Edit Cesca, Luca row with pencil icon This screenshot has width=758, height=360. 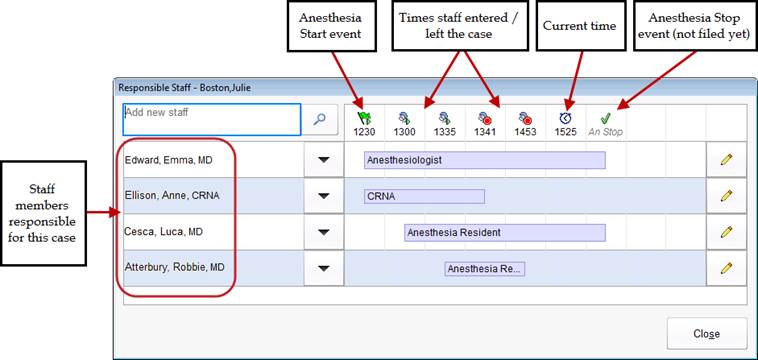pos(726,232)
